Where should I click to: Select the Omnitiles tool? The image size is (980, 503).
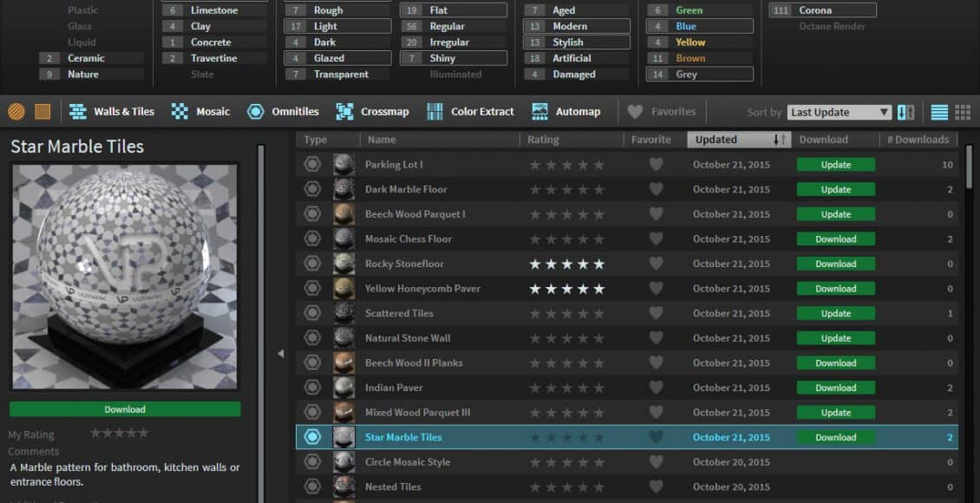point(283,112)
